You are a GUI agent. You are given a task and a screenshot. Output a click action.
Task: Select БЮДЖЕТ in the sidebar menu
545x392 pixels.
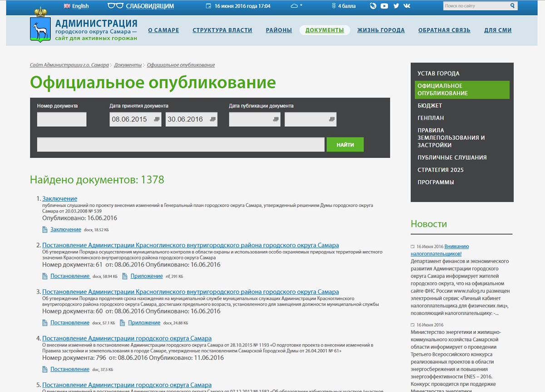pyautogui.click(x=430, y=105)
